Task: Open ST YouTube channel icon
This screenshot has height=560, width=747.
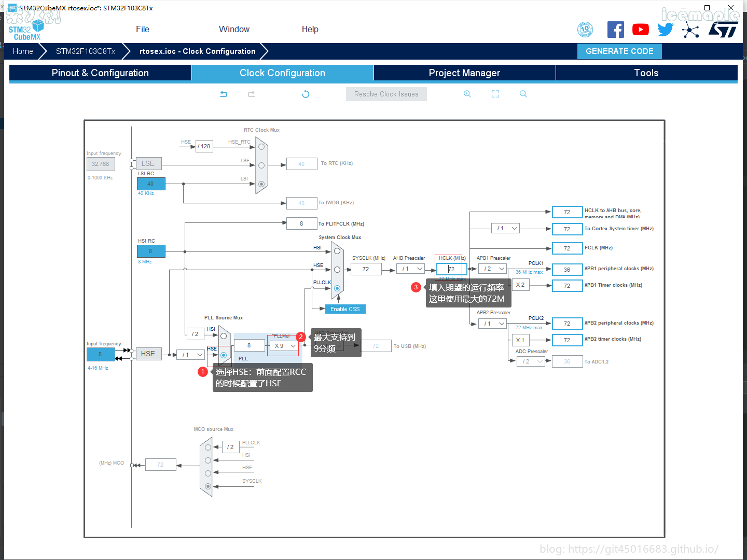Action: click(641, 30)
